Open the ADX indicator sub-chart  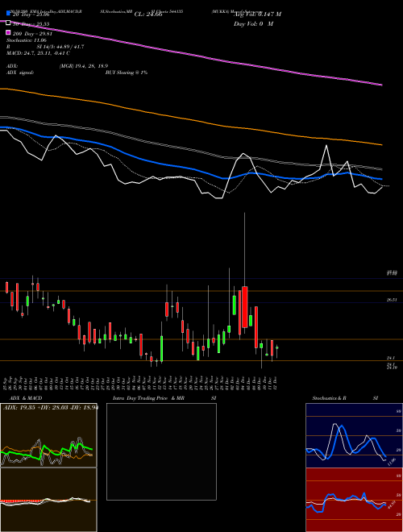click(48, 435)
